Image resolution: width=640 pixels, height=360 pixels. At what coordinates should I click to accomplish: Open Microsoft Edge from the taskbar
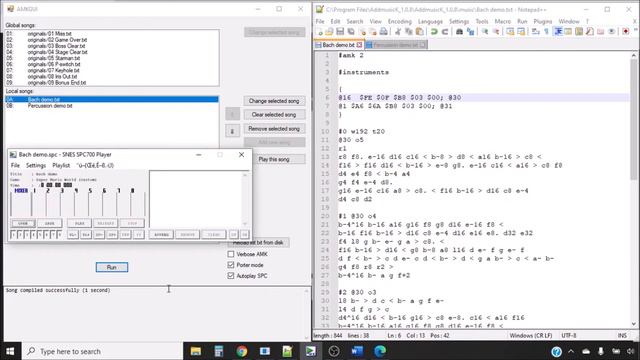point(380,351)
